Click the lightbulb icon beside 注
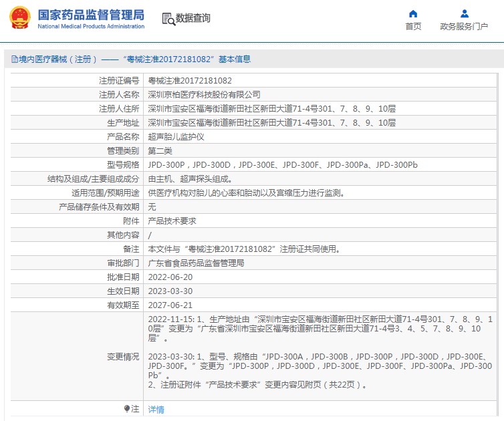This screenshot has height=421, width=504. pyautogui.click(x=127, y=408)
